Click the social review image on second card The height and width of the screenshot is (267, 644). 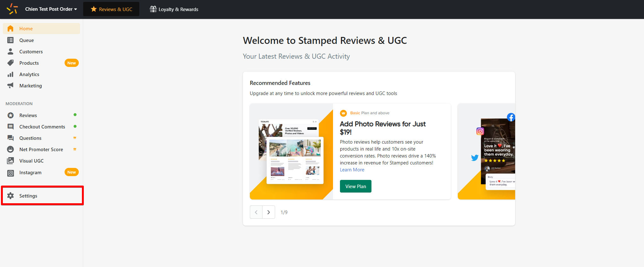[x=498, y=151]
